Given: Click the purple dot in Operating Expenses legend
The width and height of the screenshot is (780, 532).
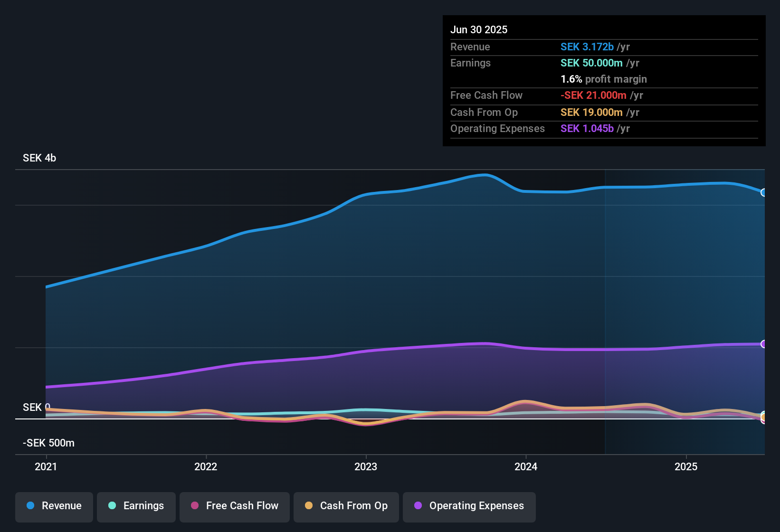Looking at the screenshot, I should coord(418,505).
